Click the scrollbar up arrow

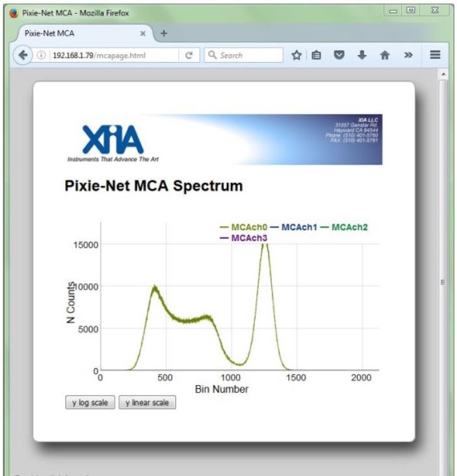[443, 74]
